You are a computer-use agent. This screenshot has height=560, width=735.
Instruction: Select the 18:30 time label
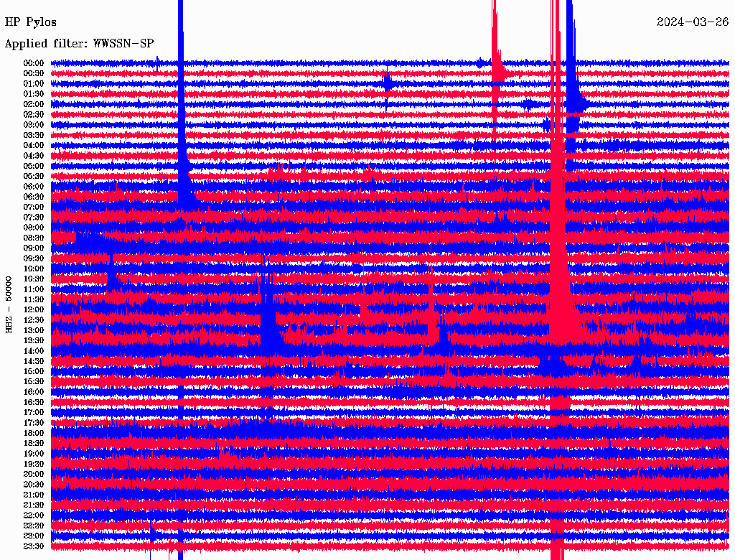pos(33,443)
